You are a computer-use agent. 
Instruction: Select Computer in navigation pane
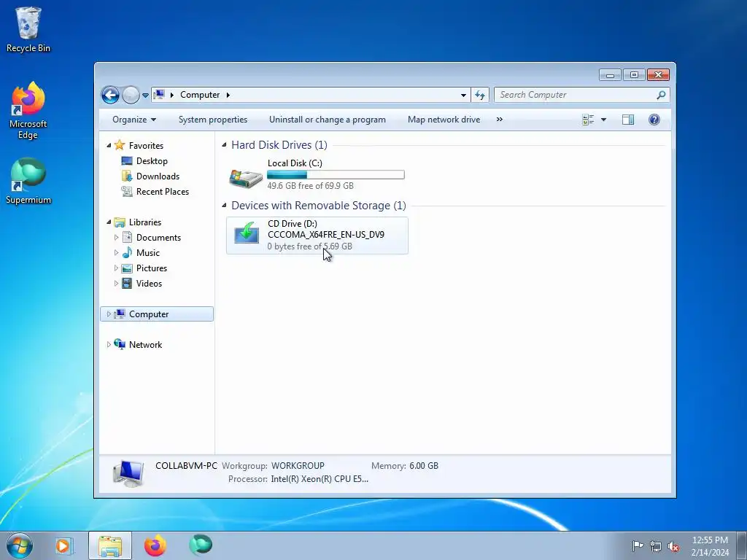(x=149, y=314)
